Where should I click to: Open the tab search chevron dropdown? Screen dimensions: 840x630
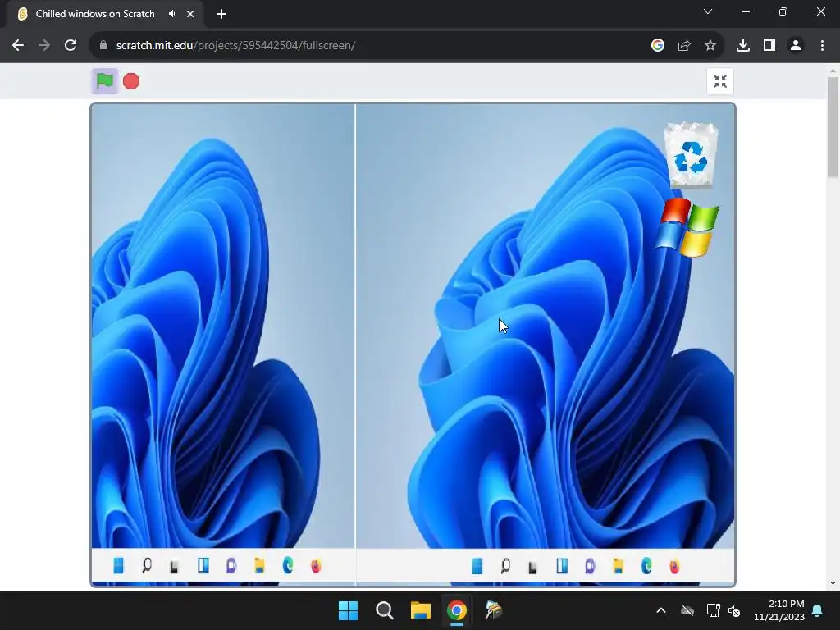point(708,11)
